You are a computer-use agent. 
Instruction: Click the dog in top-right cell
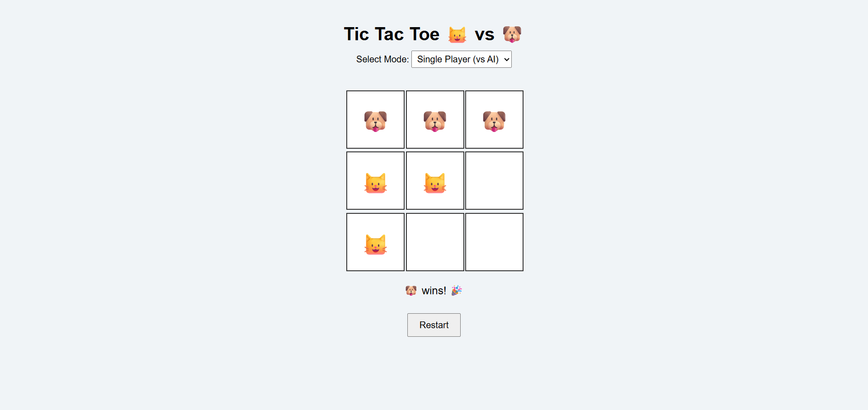point(494,121)
